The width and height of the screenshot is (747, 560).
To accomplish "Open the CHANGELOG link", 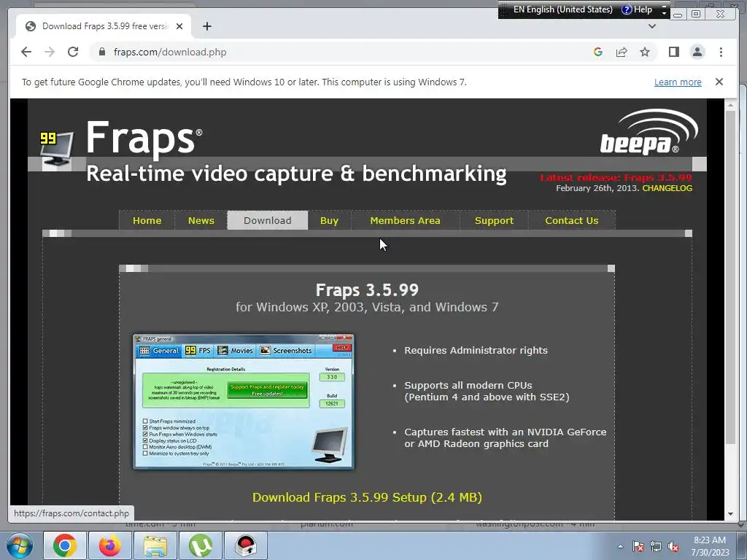I will (667, 188).
